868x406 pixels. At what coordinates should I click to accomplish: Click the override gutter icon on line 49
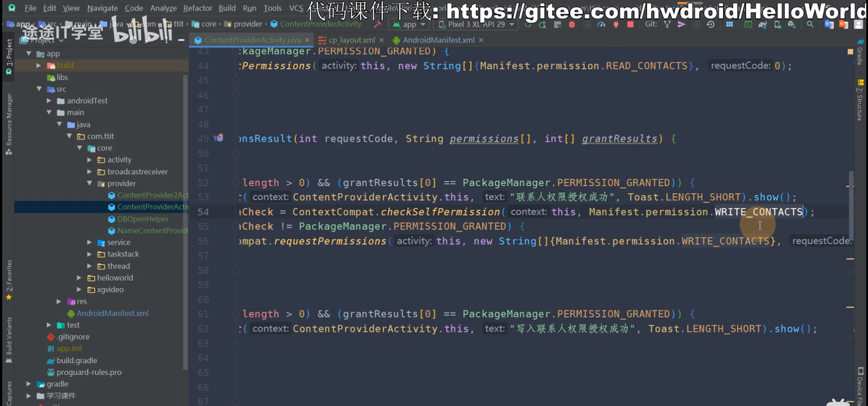coord(218,138)
